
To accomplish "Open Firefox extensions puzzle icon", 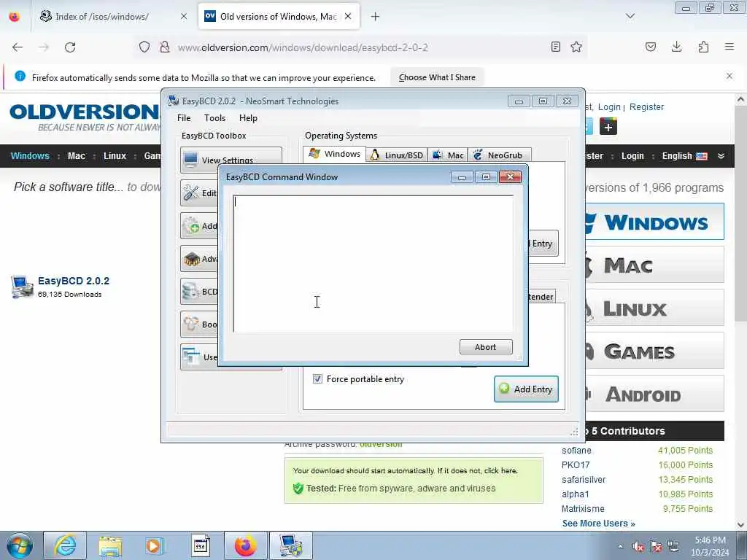I will point(703,47).
